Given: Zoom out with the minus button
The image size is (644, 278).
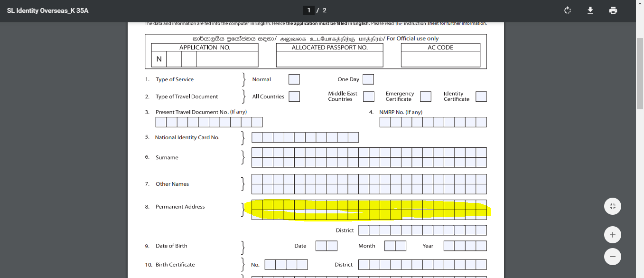Looking at the screenshot, I should [x=613, y=257].
